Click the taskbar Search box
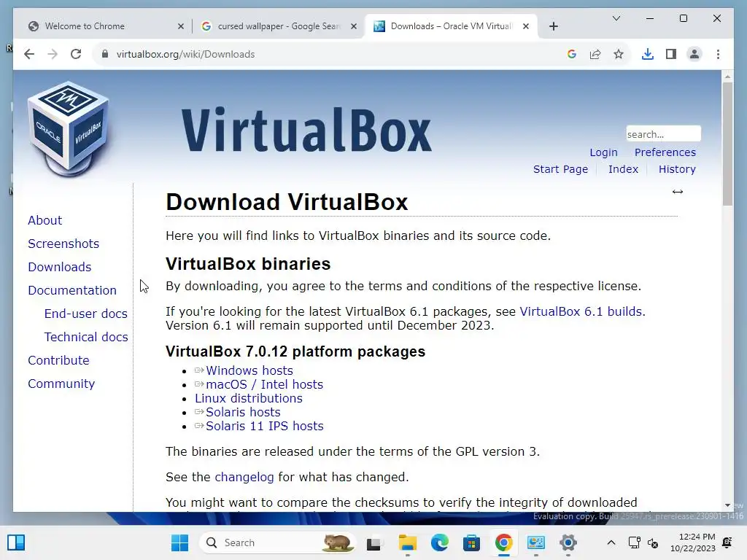This screenshot has width=747, height=560. click(277, 542)
